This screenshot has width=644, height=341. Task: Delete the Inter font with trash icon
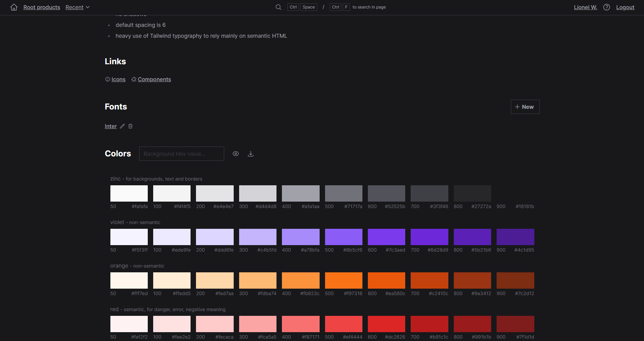click(x=130, y=126)
